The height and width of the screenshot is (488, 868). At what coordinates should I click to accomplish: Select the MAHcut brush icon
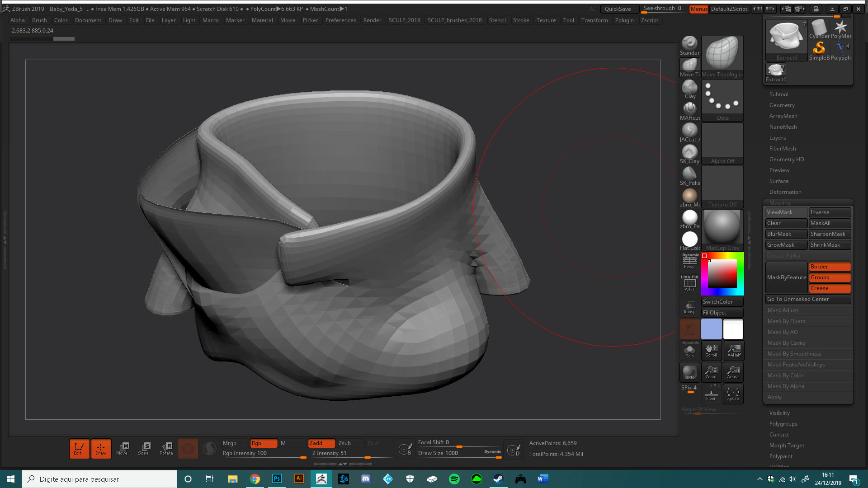coord(689,111)
